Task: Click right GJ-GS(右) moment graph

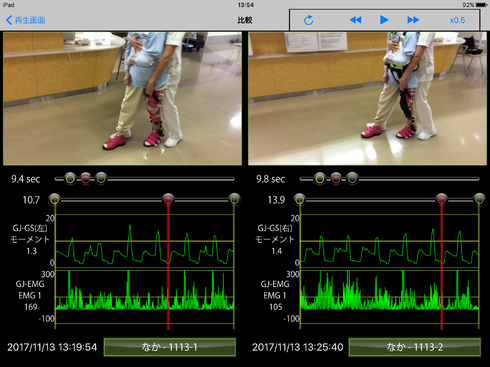Action: click(x=389, y=241)
